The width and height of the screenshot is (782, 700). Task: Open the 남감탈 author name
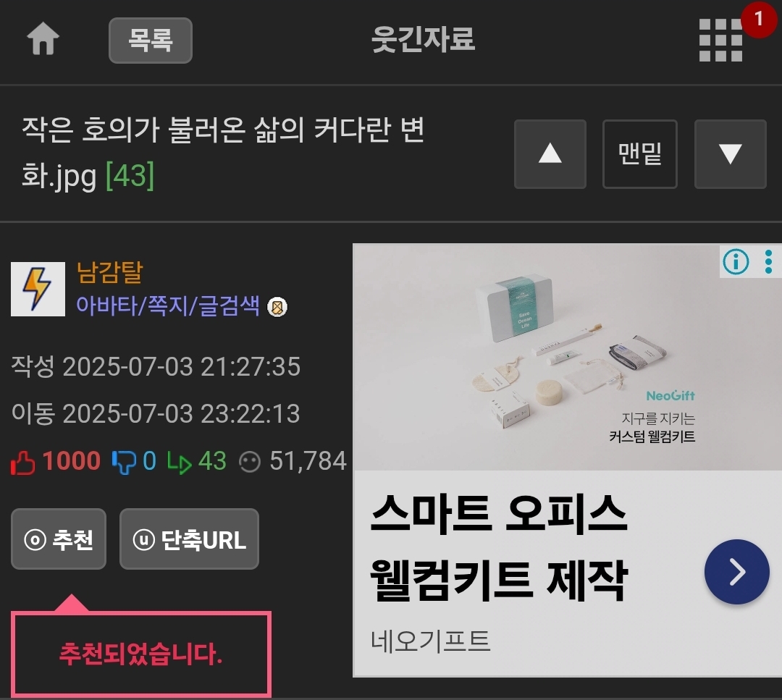point(110,273)
